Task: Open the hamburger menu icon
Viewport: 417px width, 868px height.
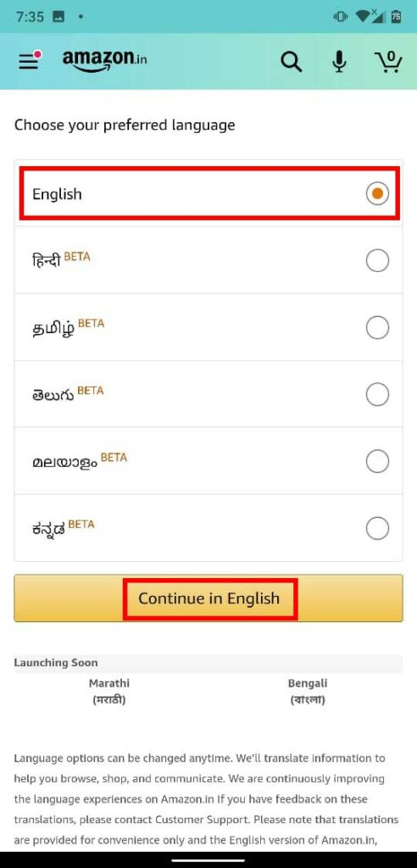Action: pyautogui.click(x=30, y=61)
